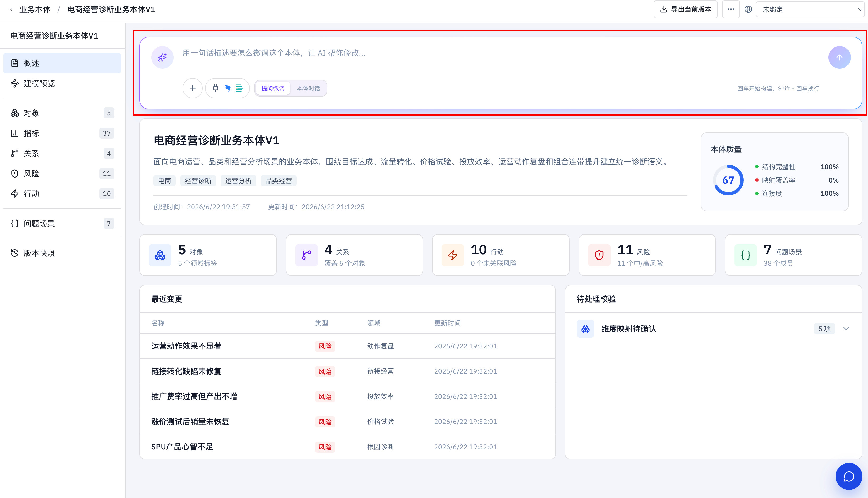Click the green lines document icon
This screenshot has height=498, width=868.
click(239, 88)
